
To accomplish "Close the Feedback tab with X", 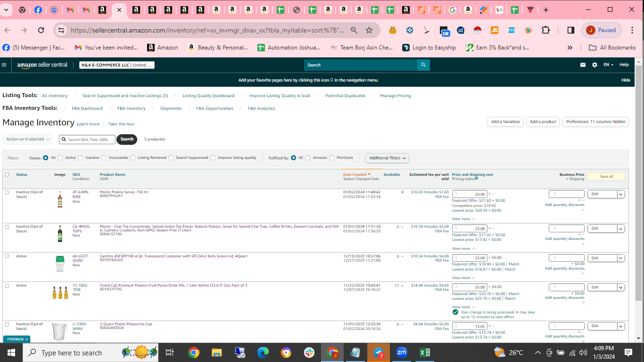I will click(x=27, y=339).
